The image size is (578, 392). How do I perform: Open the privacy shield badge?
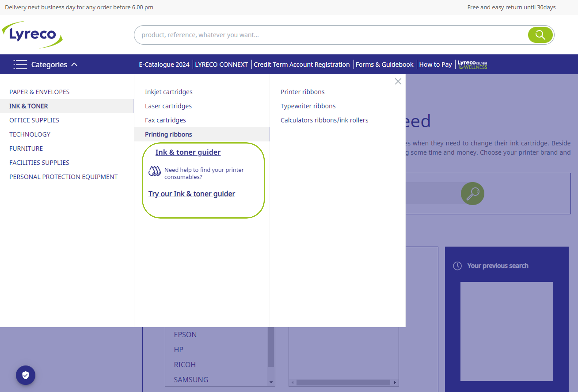26,375
